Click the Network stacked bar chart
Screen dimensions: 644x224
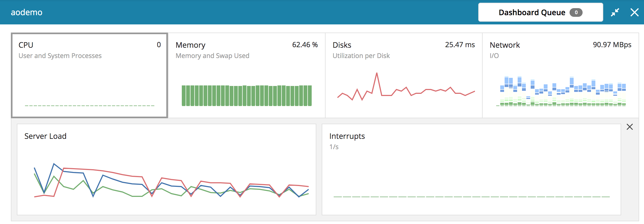pyautogui.click(x=561, y=91)
